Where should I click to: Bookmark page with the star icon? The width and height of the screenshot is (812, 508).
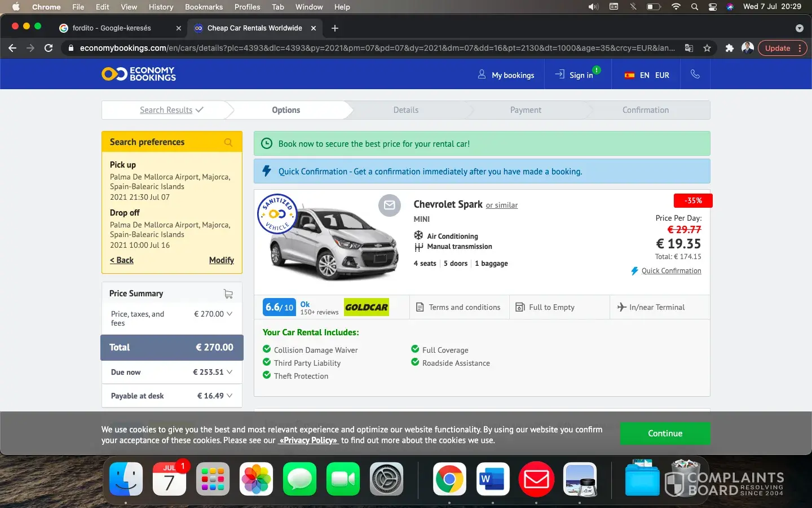[707, 48]
